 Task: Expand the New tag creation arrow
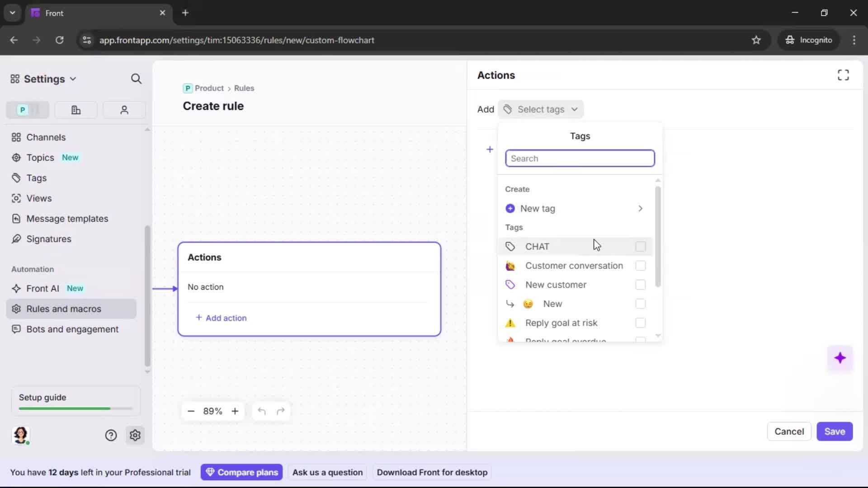click(640, 208)
